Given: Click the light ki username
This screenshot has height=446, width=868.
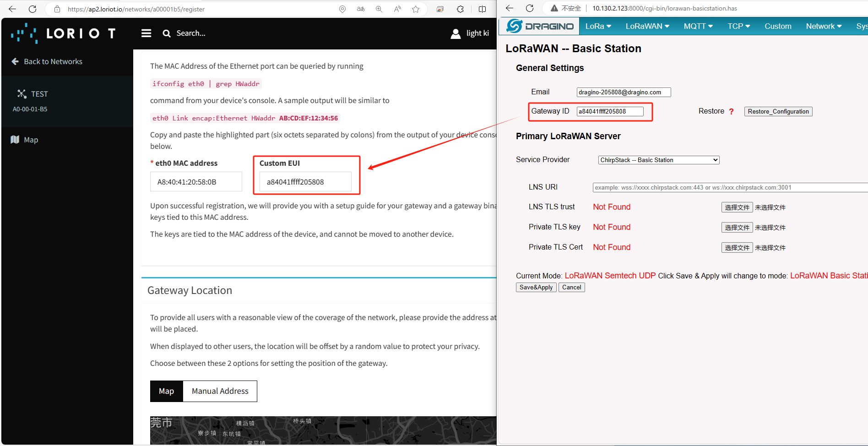Looking at the screenshot, I should point(477,33).
